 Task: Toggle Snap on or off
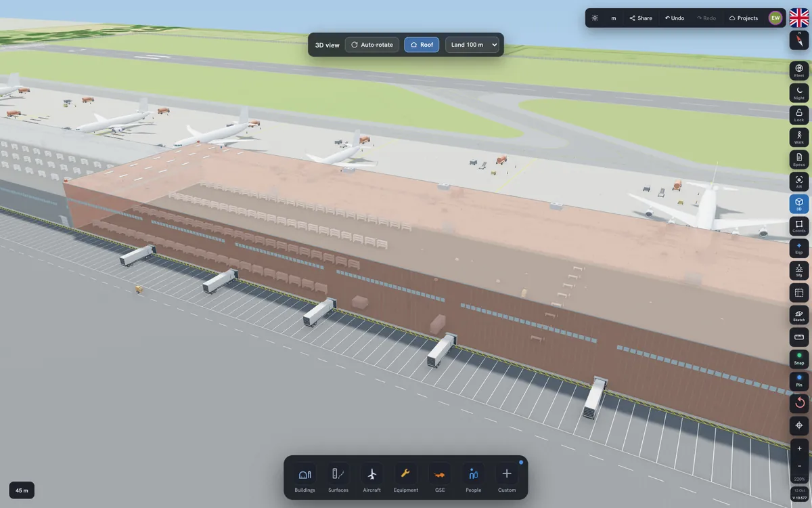pos(799,359)
